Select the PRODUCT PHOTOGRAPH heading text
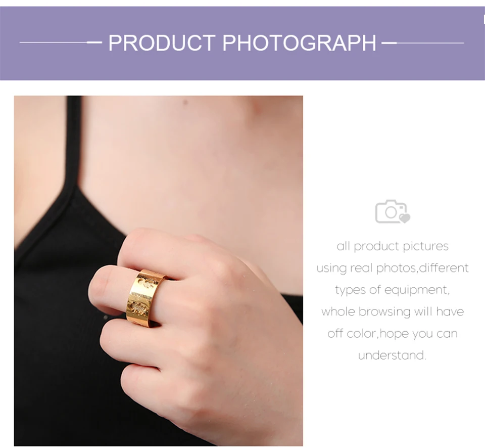485x448 pixels. [242, 42]
